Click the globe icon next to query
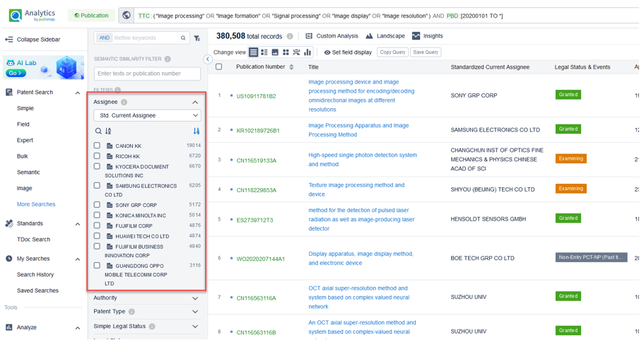The width and height of the screenshot is (644, 340). 127,15
